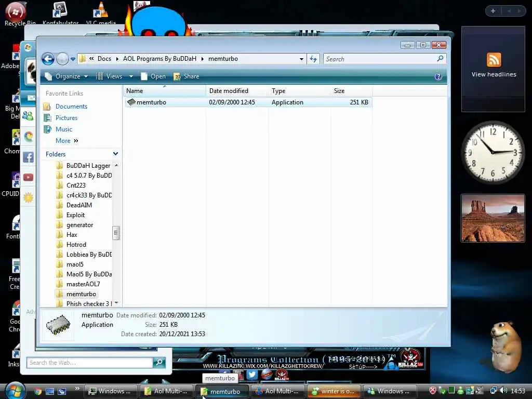Click Search the Web field

(x=89, y=363)
